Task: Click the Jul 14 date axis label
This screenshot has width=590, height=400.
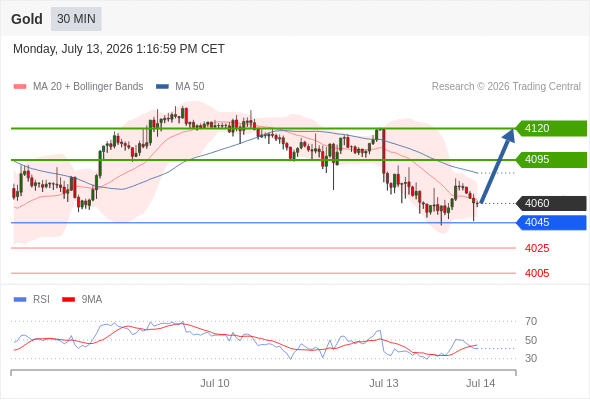Action: (481, 383)
